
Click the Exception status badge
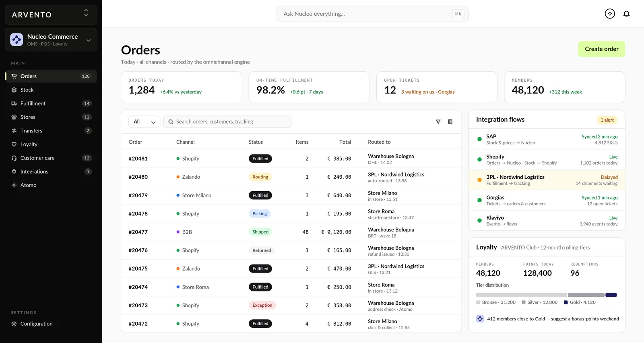click(262, 305)
